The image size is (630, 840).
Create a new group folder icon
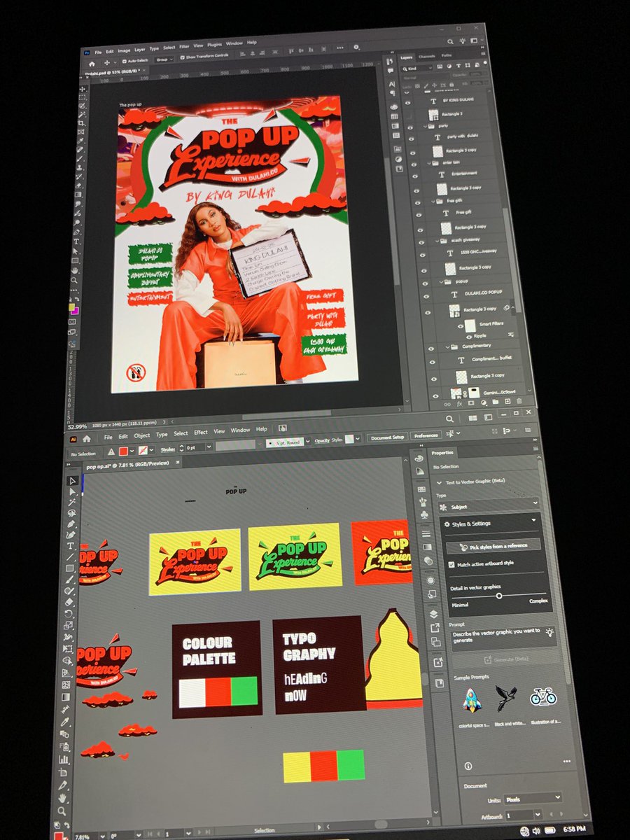[496, 403]
